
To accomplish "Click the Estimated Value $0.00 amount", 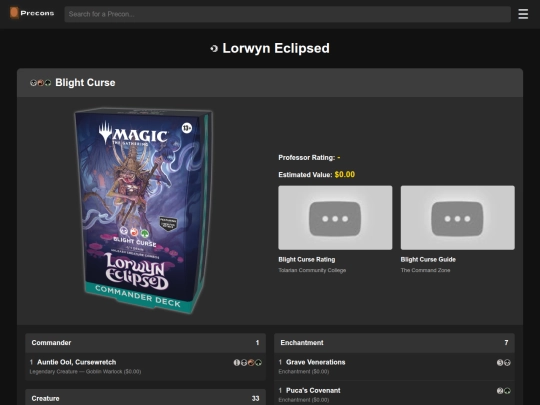I will click(x=344, y=175).
